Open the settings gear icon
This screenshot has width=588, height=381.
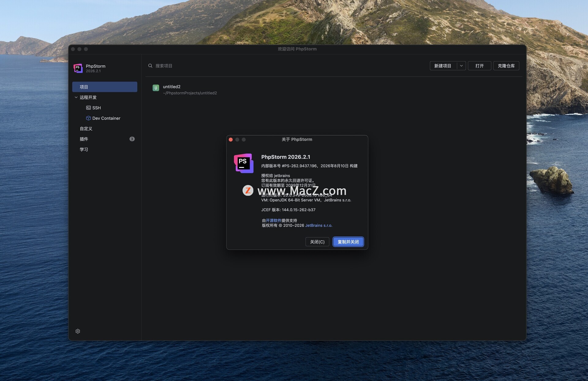pyautogui.click(x=78, y=331)
